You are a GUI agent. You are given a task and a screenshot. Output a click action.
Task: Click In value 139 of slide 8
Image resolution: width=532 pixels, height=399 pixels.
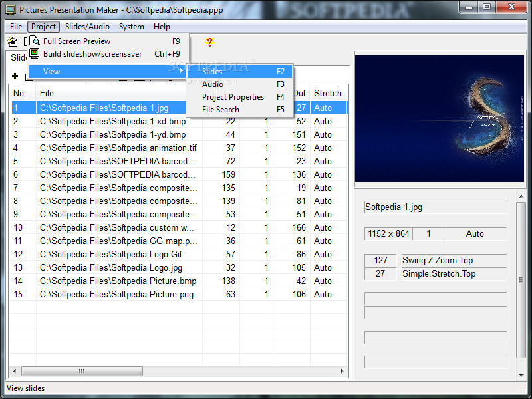(228, 201)
